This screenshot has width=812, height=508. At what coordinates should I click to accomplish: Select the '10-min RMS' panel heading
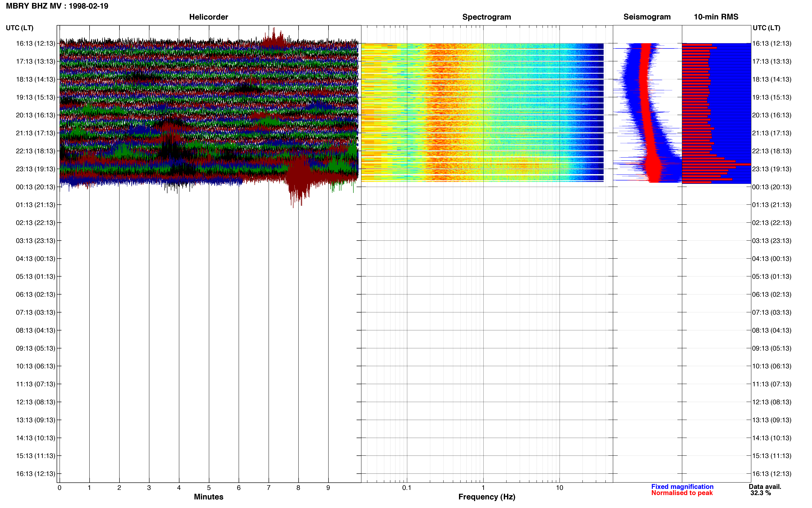(x=716, y=17)
